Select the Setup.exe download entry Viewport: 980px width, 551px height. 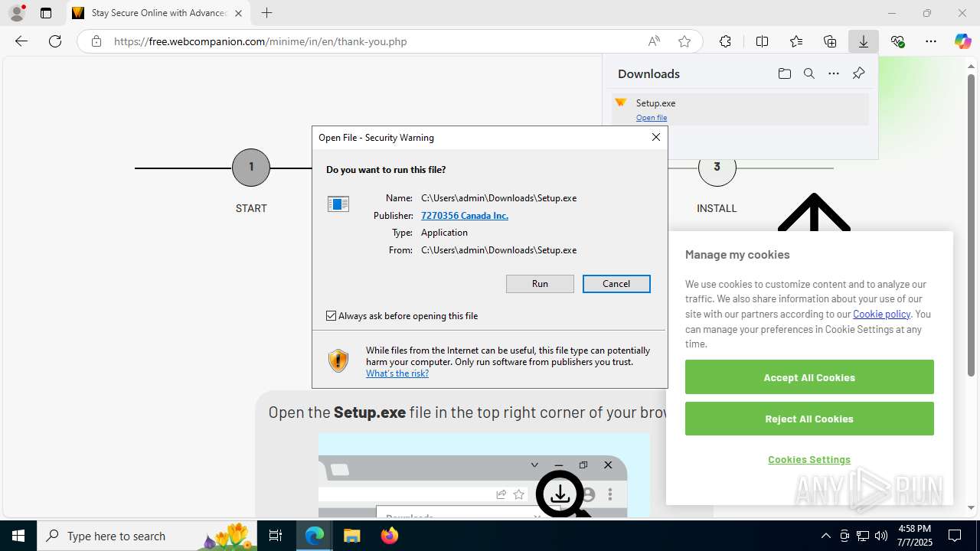coord(740,109)
